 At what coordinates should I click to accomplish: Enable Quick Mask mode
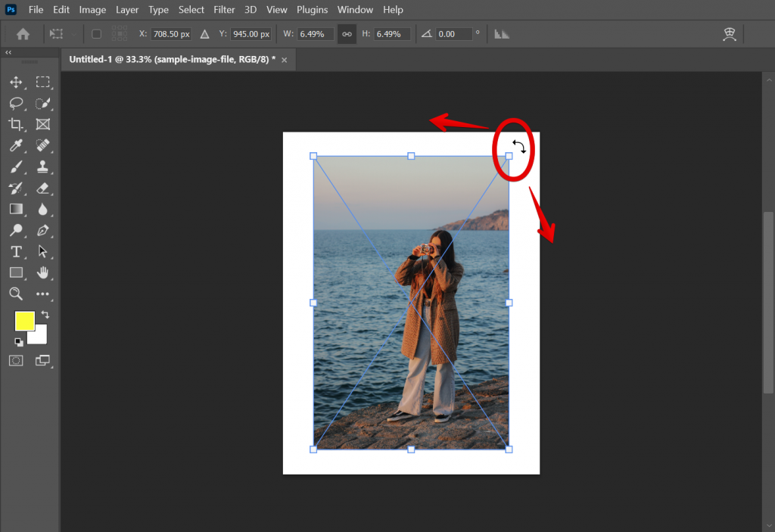coord(17,360)
